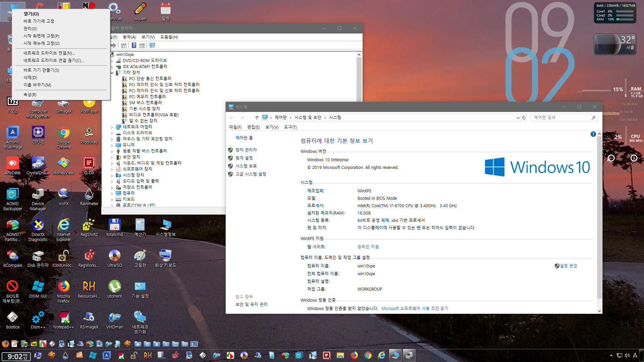Open the 7-Zip desktop icon
Screen dimensions: 644x362
(12, 105)
